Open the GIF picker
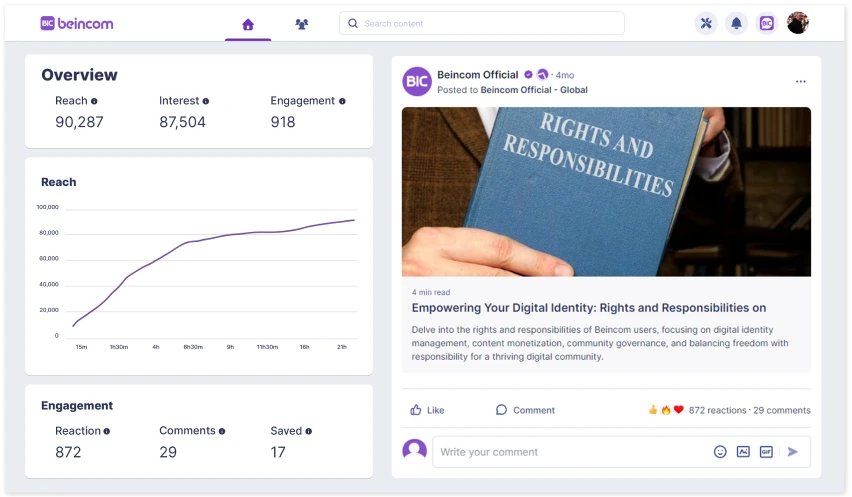 (x=766, y=452)
